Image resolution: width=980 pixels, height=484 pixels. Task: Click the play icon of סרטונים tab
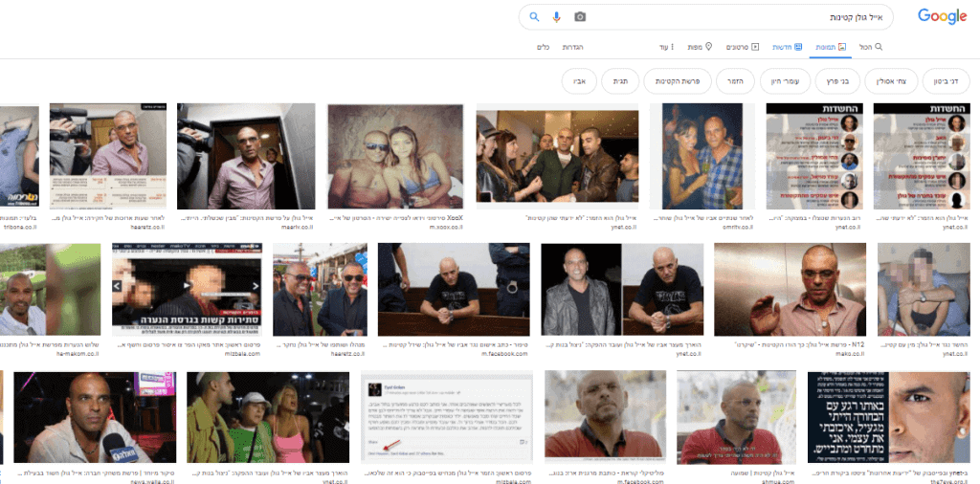755,47
